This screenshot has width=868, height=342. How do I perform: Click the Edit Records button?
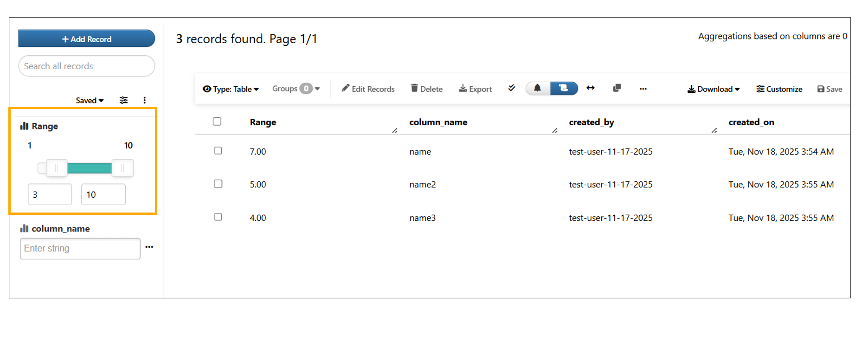coord(368,89)
